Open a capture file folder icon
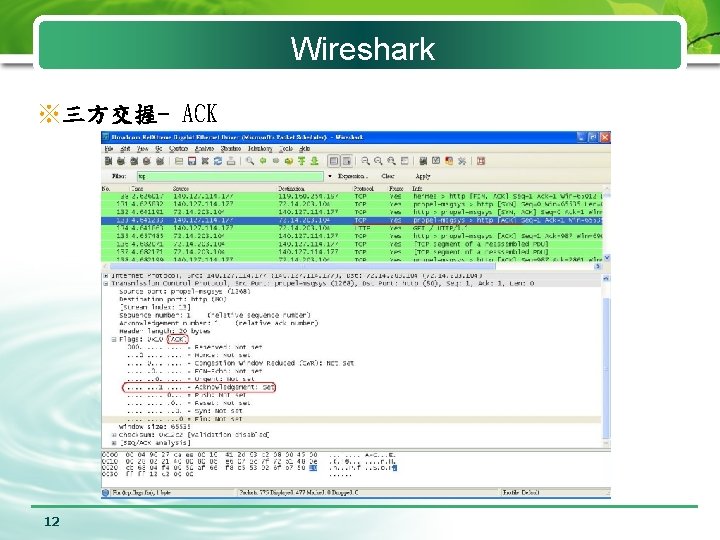The width and height of the screenshot is (720, 540). [179, 161]
